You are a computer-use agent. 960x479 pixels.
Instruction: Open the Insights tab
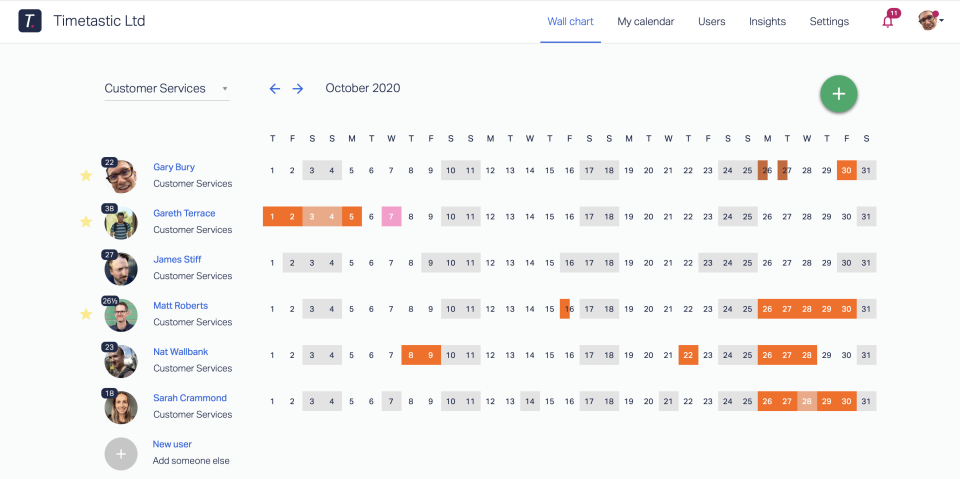[x=767, y=21]
